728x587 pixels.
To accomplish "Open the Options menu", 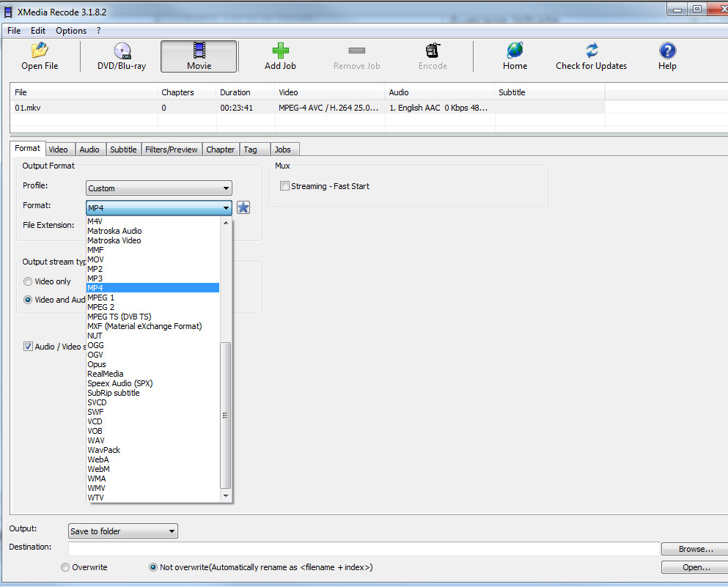I will click(71, 31).
